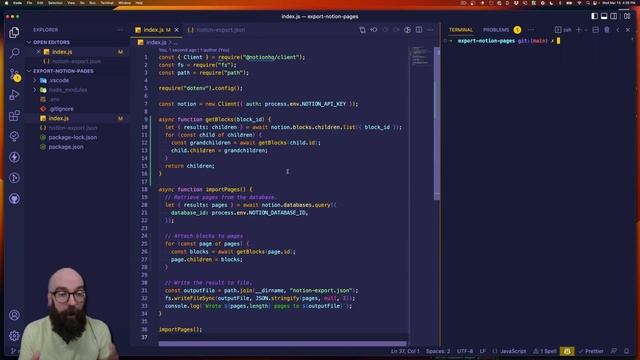The width and height of the screenshot is (640, 360).
Task: Close index.js in Open Editors list
Action: click(x=38, y=52)
